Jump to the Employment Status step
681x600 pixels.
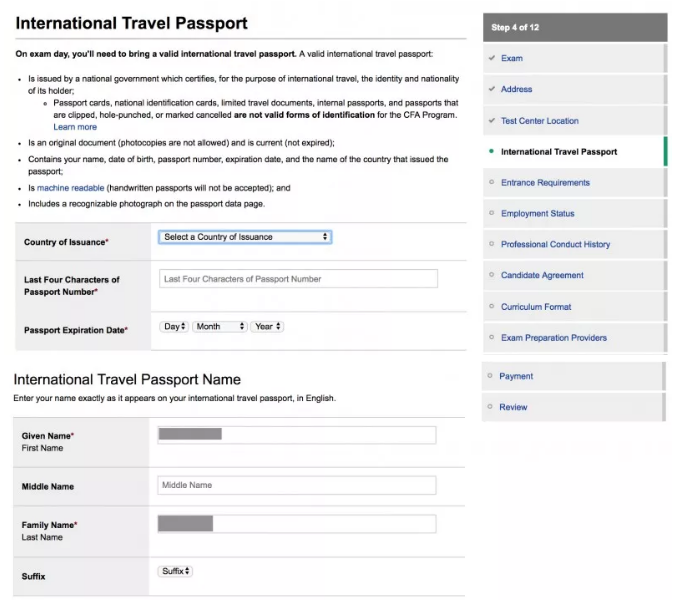[x=537, y=214]
